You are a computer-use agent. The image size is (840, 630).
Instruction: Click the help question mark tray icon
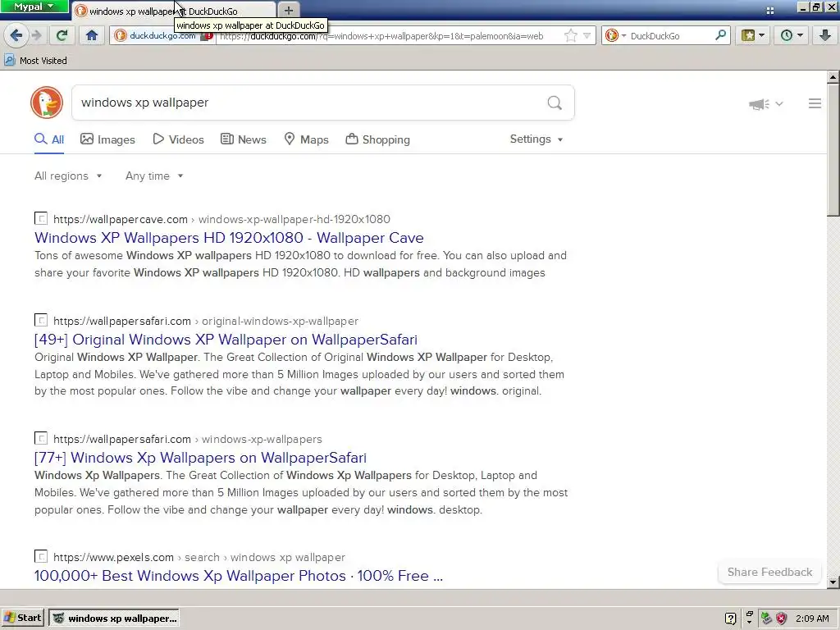pos(730,619)
